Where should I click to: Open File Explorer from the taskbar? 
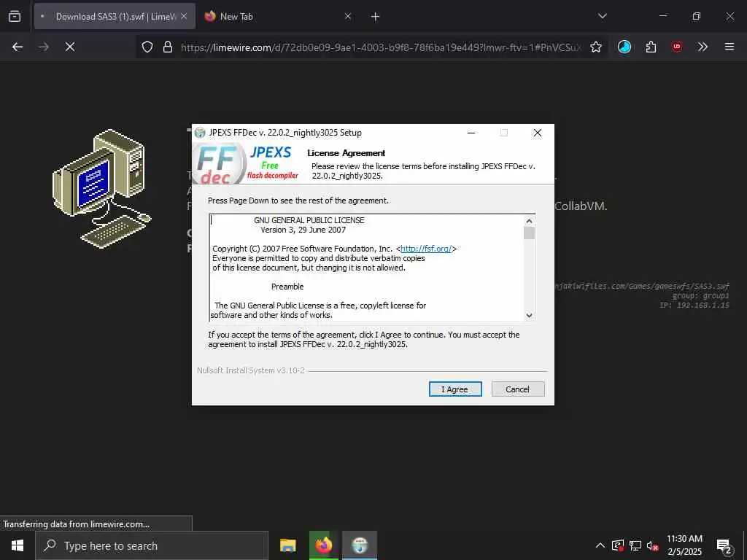287,545
